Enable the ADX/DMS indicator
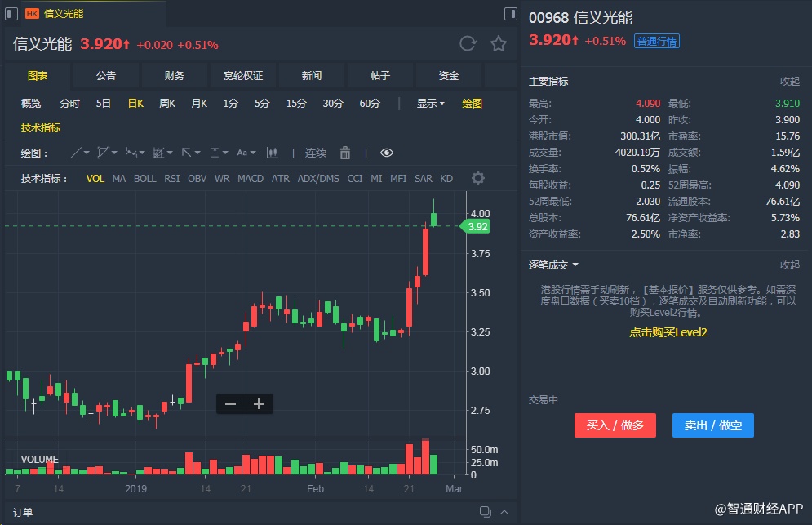812x525 pixels. point(318,179)
